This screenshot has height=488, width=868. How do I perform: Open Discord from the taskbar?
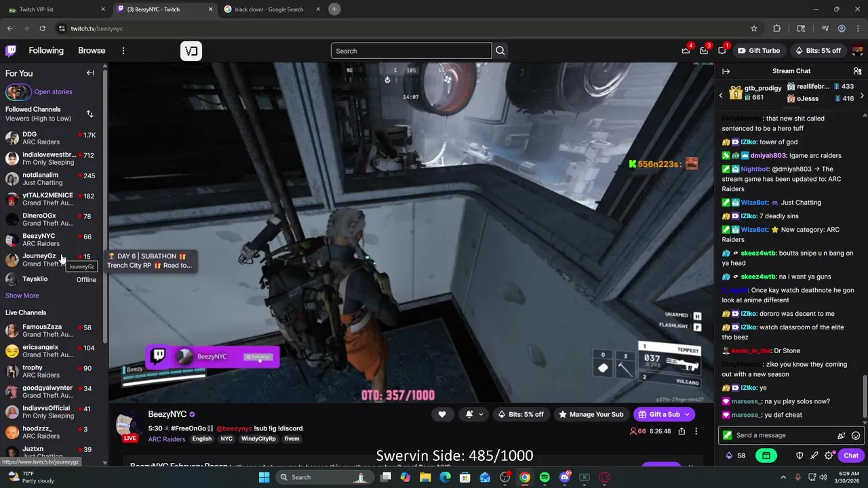565,477
